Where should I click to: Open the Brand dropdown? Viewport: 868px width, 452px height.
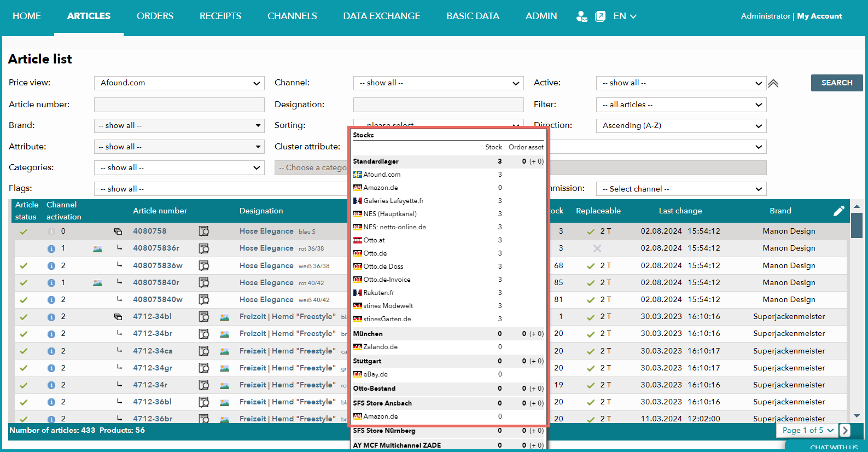coord(179,126)
